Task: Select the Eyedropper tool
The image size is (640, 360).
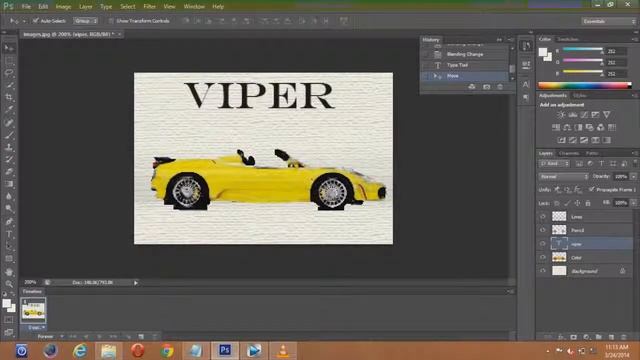Action: [9, 110]
